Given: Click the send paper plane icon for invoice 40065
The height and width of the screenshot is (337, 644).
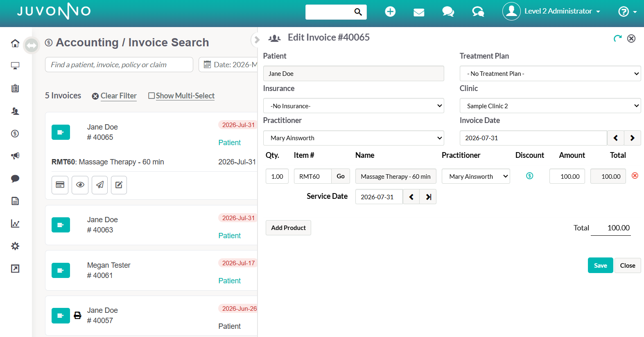Looking at the screenshot, I should pyautogui.click(x=99, y=185).
